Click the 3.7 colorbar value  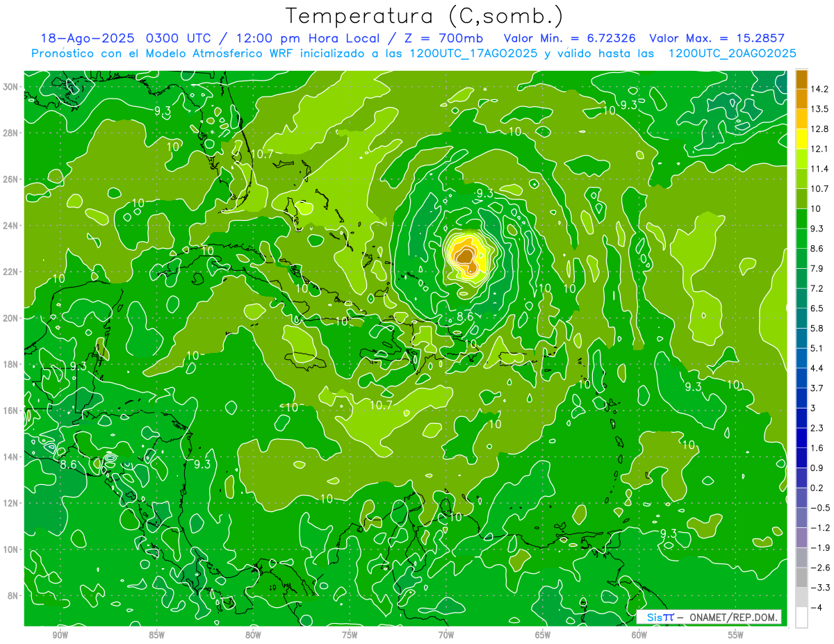click(818, 388)
